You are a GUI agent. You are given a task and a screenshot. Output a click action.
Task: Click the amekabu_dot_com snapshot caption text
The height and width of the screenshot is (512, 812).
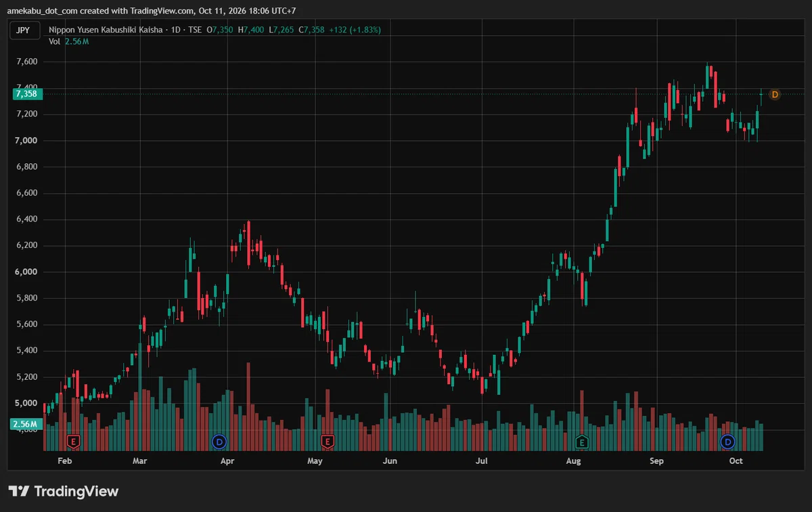tap(151, 11)
